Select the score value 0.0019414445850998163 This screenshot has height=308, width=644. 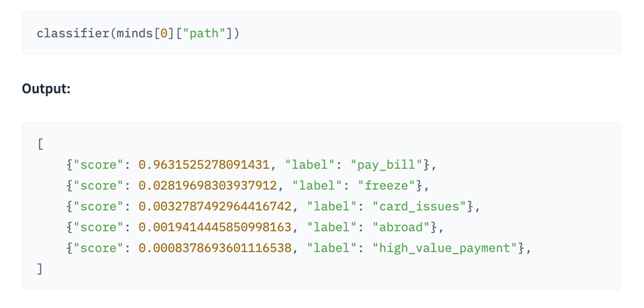coord(215,227)
